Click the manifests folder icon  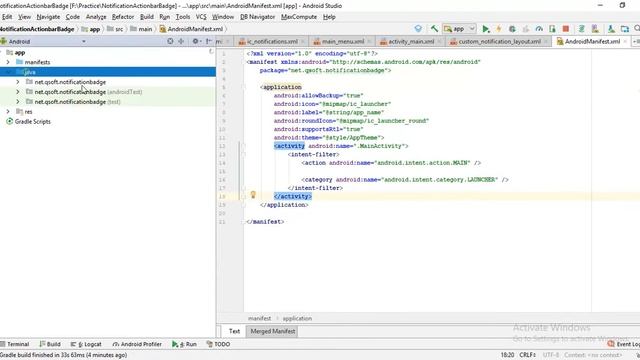19,62
